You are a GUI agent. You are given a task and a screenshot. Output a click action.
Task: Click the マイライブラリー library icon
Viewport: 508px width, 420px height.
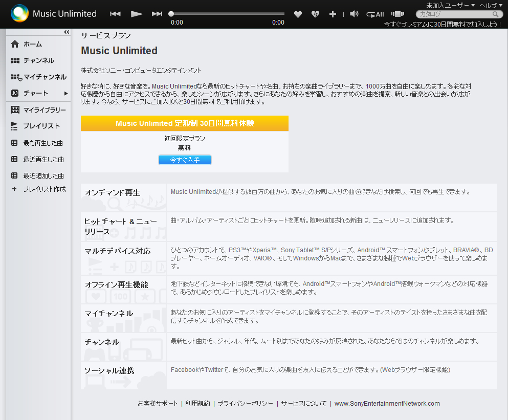point(15,109)
